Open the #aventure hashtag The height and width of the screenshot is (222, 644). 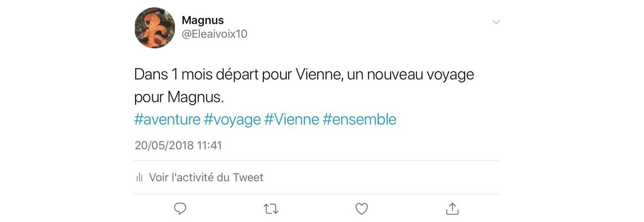pos(167,120)
